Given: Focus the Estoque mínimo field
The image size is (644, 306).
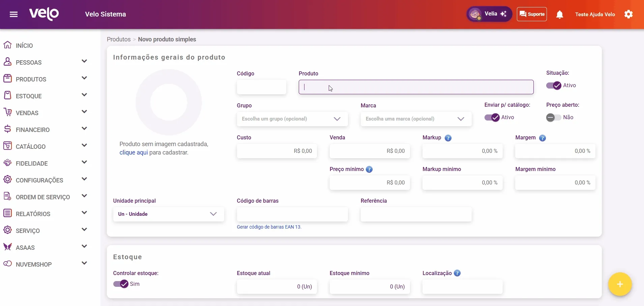Looking at the screenshot, I should [370, 287].
